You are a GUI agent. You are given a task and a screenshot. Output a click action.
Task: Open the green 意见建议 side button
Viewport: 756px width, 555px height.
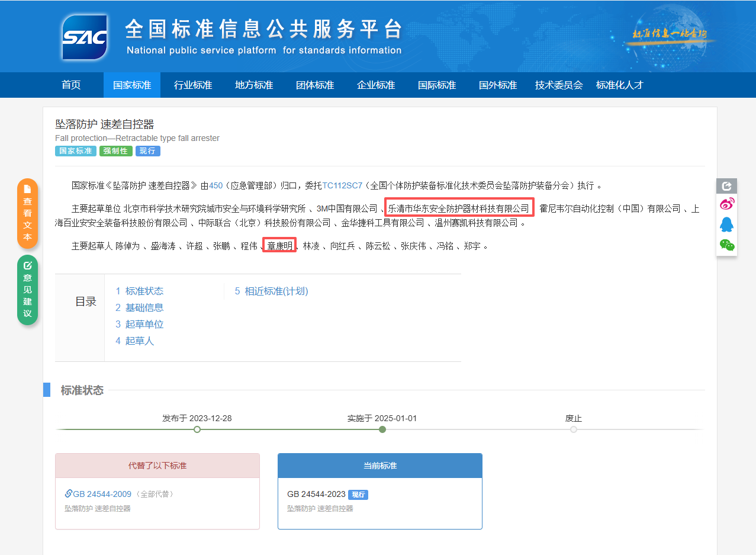[27, 290]
